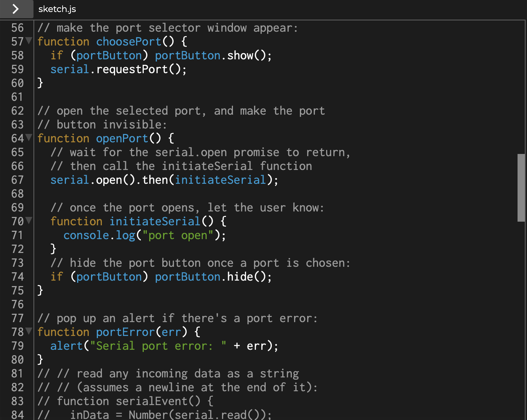Click line number 84 in the gutter
Screen dimensions: 527x420
(17, 415)
